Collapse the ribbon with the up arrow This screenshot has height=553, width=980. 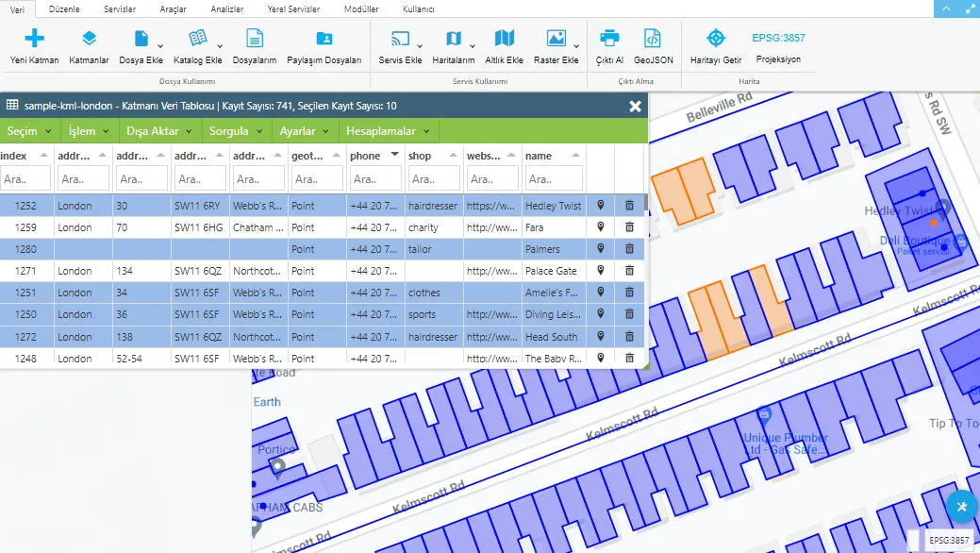[x=946, y=8]
